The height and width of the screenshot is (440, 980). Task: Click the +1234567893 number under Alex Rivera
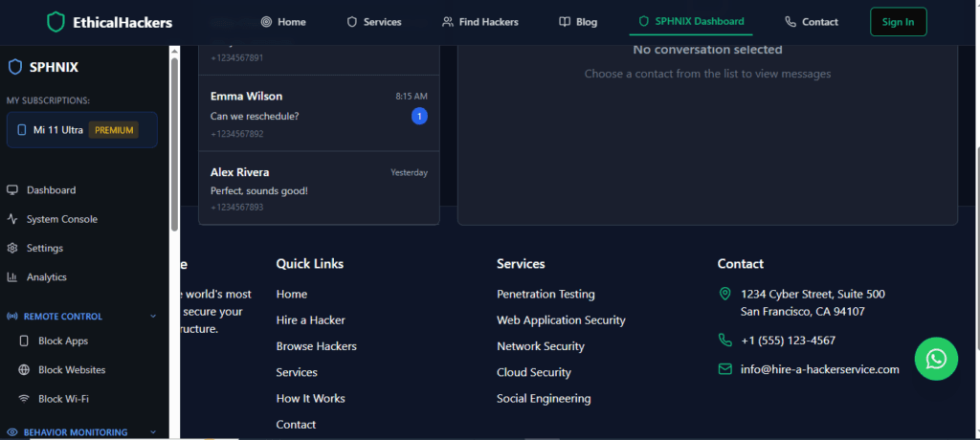(237, 207)
